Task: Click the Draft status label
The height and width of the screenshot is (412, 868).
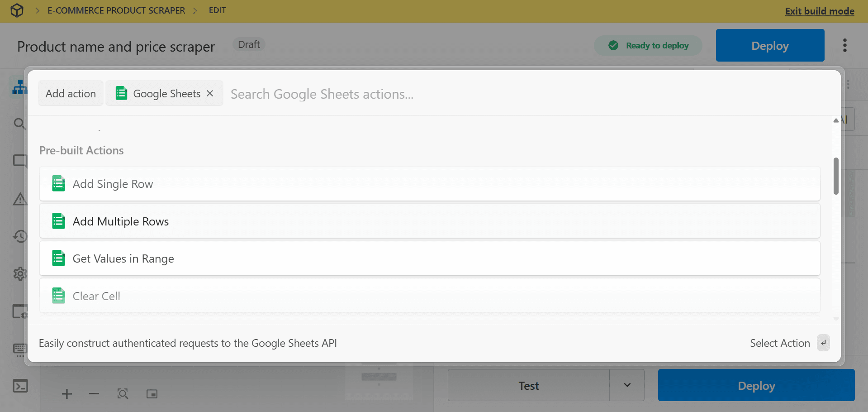Action: 249,44
